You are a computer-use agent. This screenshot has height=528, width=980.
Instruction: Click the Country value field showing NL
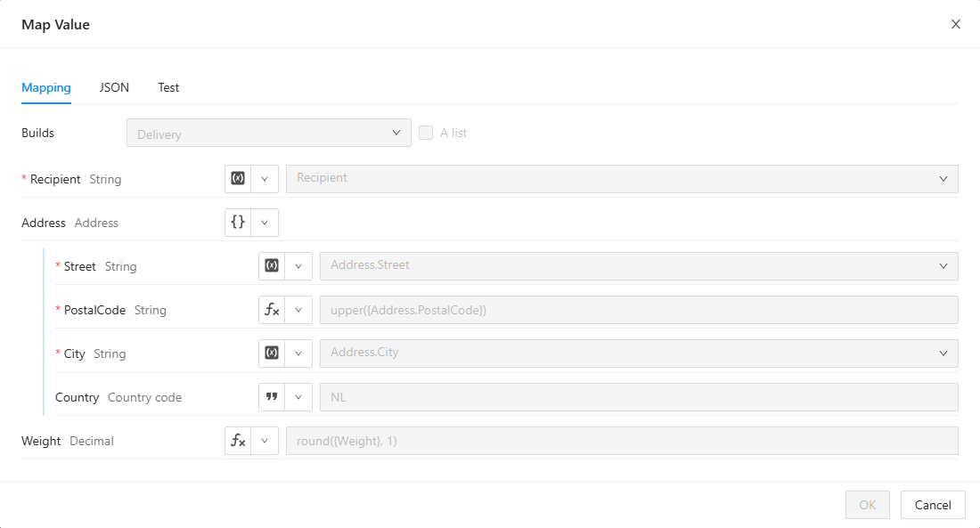pyautogui.click(x=639, y=397)
